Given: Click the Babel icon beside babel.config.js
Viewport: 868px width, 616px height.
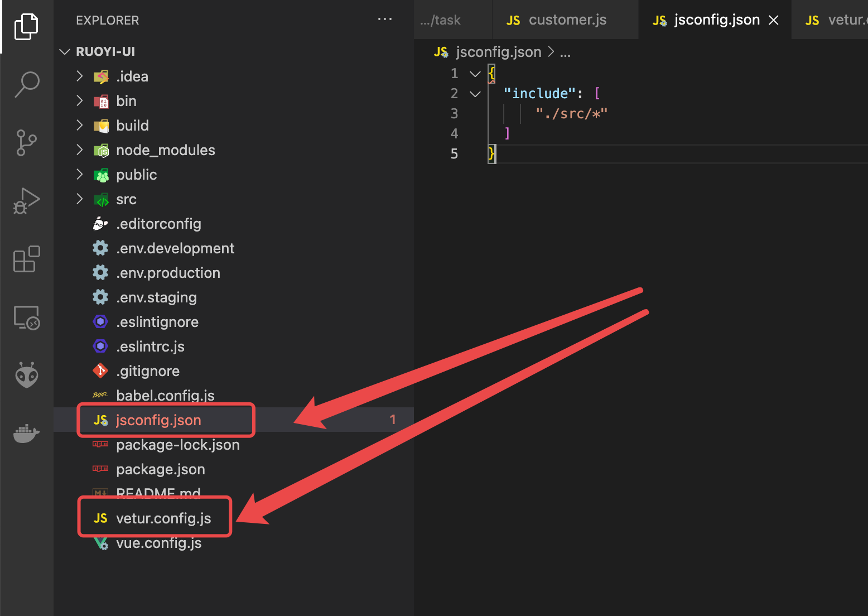Looking at the screenshot, I should point(100,395).
